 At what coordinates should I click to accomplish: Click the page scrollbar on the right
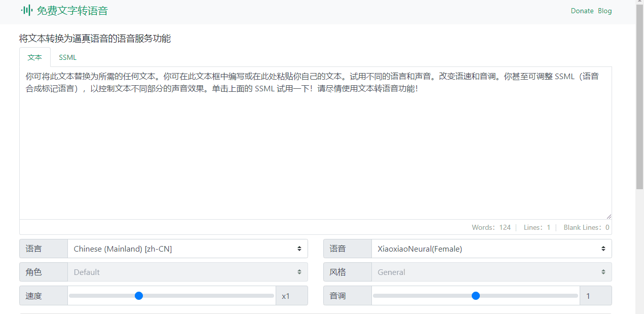tap(640, 51)
